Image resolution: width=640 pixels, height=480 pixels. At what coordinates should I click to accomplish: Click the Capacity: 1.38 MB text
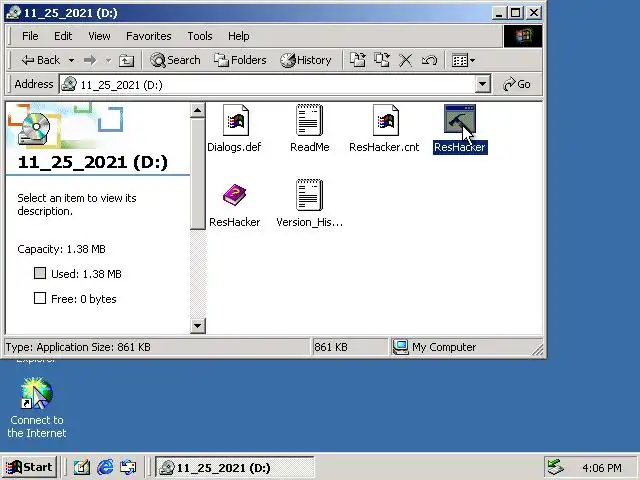point(61,249)
